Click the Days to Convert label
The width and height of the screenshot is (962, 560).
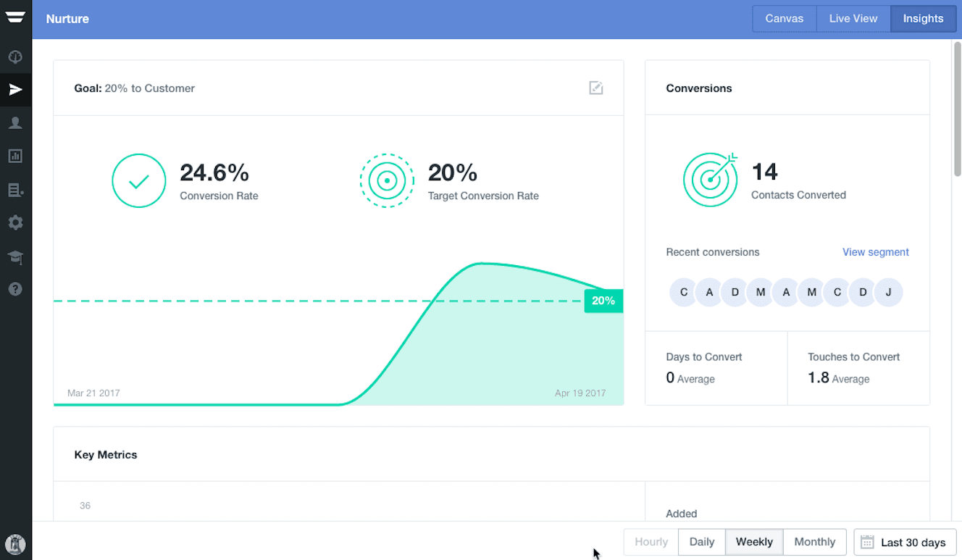704,357
